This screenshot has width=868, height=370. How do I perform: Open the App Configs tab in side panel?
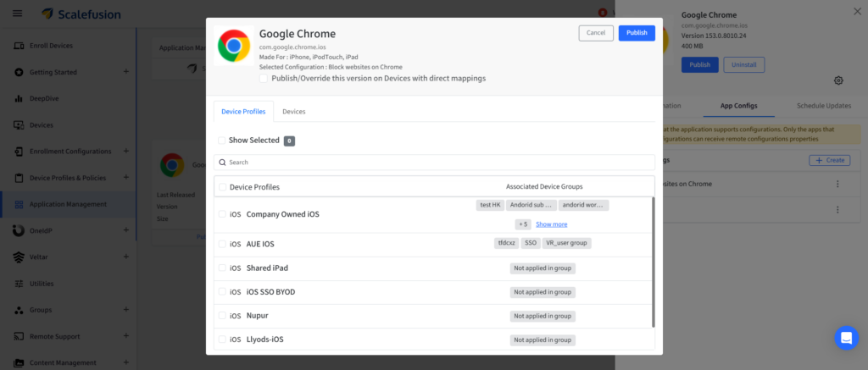point(738,106)
